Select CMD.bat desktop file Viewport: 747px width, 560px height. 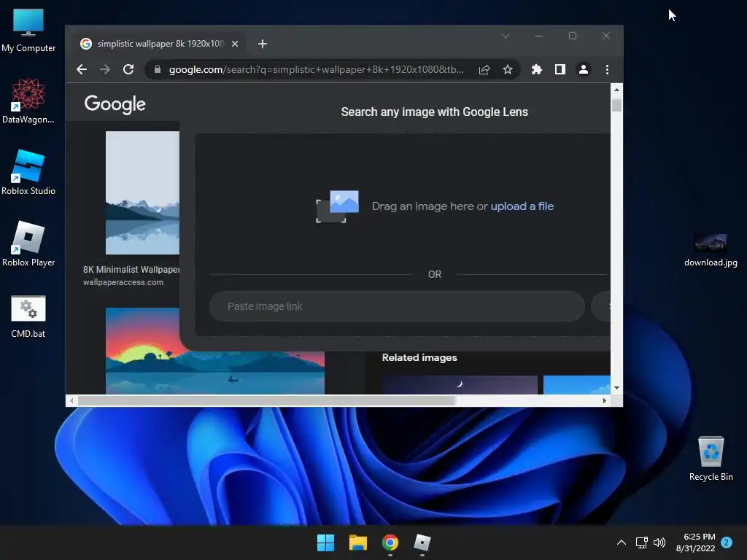(28, 316)
